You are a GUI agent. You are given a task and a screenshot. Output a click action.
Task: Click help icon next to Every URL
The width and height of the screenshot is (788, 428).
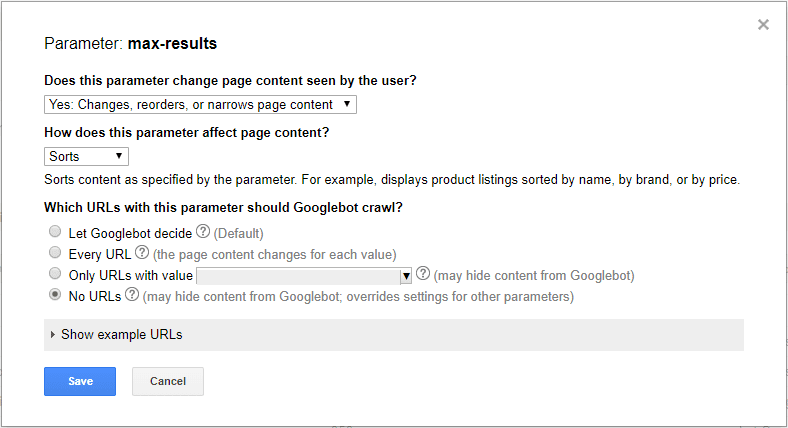point(142,253)
